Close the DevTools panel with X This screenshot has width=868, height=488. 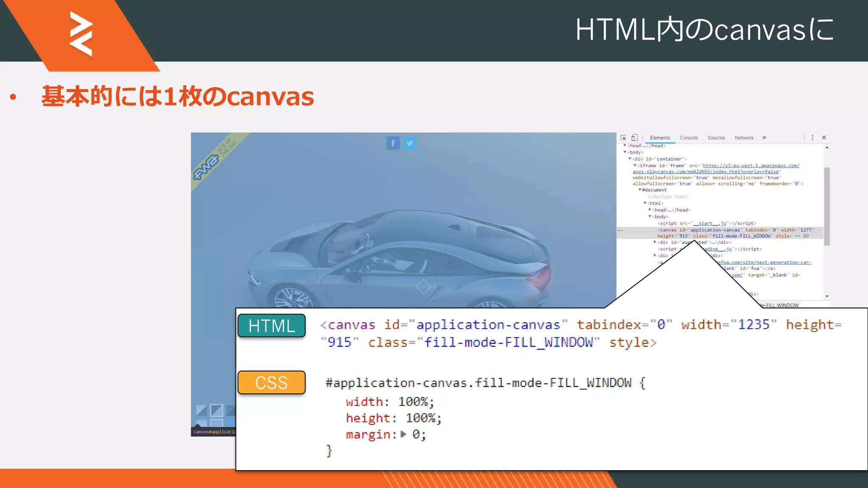[x=824, y=138]
